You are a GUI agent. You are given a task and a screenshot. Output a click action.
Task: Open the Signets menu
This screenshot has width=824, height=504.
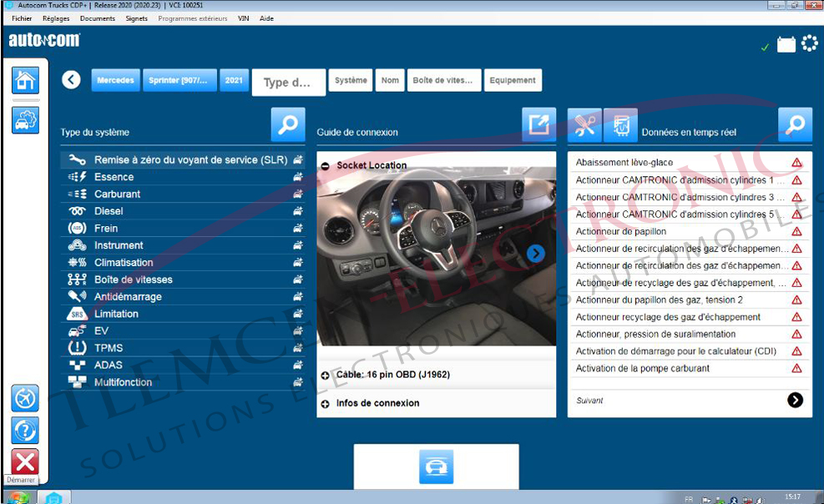click(137, 18)
